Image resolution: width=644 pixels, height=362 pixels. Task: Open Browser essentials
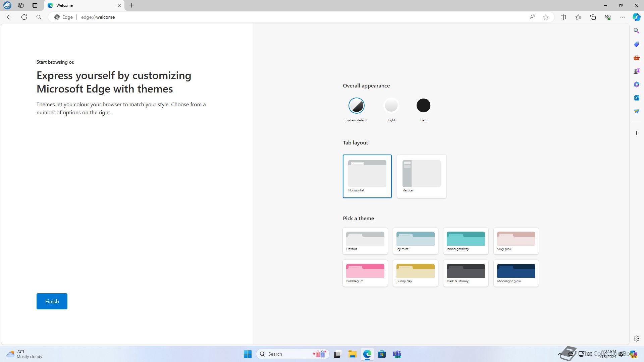pos(608,17)
